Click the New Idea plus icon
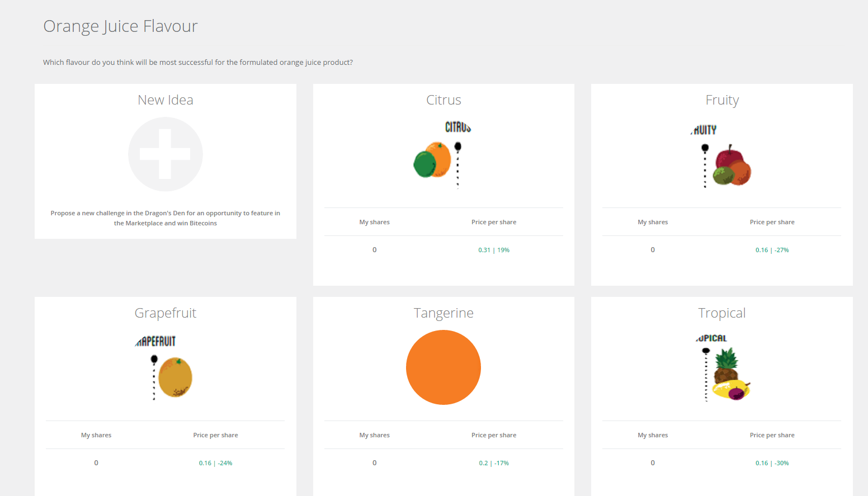Viewport: 868px width, 496px height. (165, 154)
